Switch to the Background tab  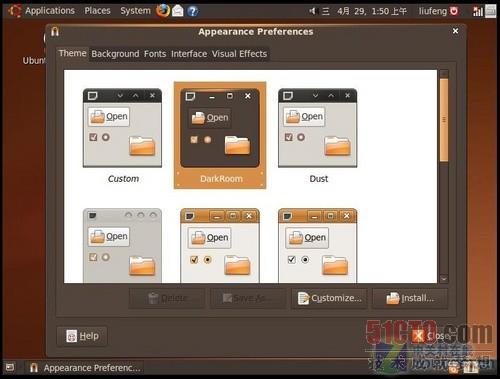coord(115,54)
